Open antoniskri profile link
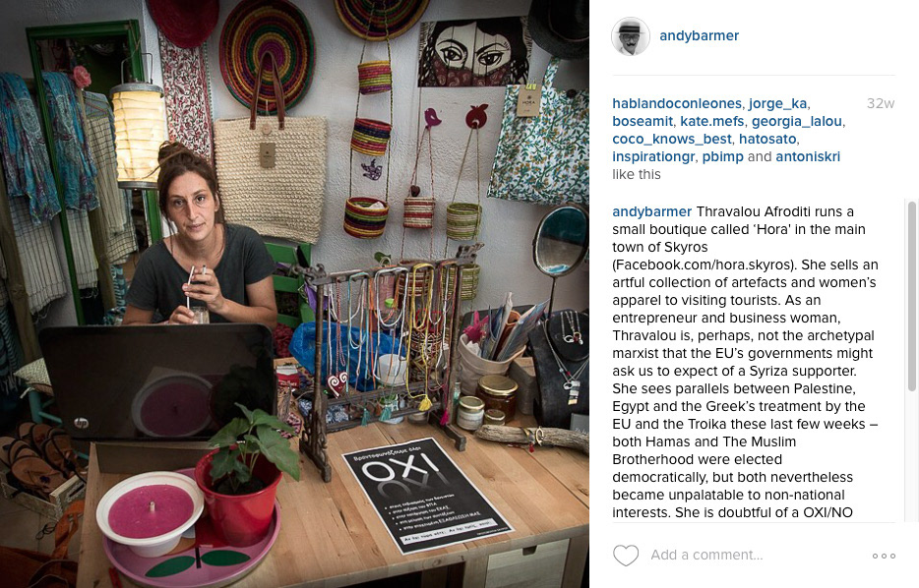 click(x=808, y=156)
